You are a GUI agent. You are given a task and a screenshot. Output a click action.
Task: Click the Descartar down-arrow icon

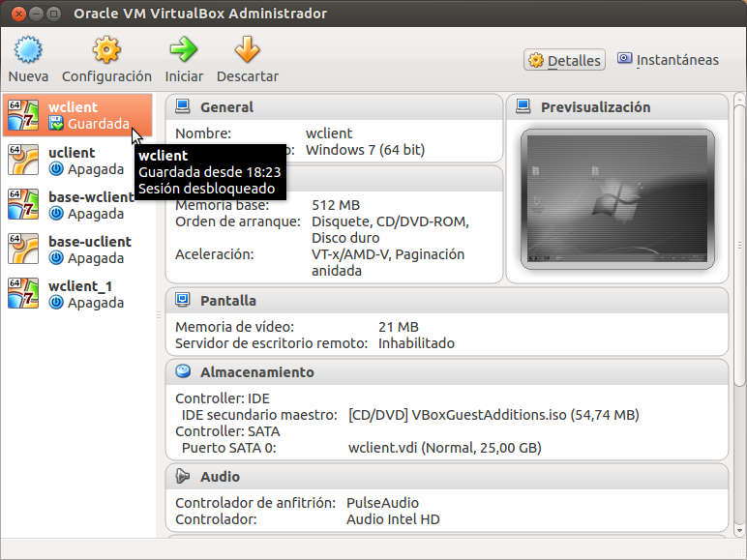(x=248, y=49)
